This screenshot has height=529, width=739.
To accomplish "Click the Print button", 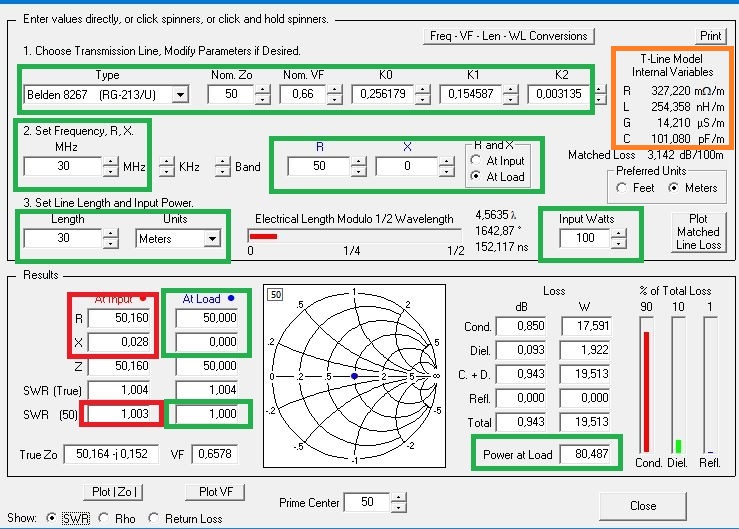I will [710, 36].
